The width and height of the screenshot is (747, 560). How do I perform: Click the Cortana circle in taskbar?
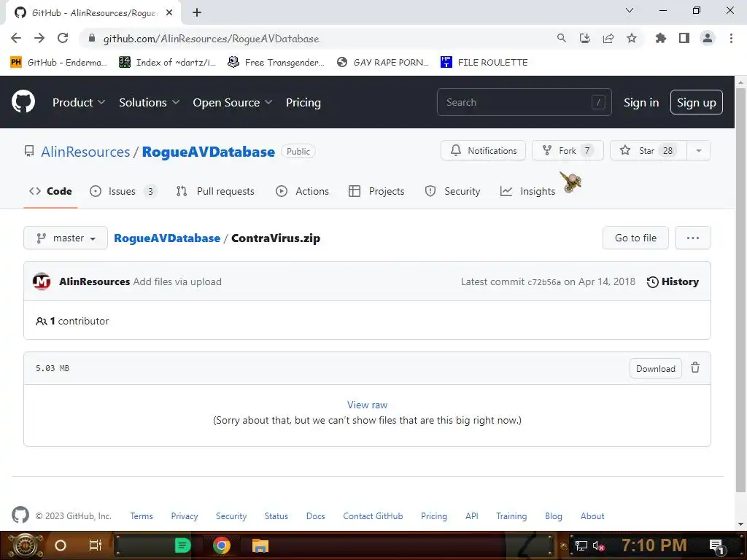click(61, 545)
